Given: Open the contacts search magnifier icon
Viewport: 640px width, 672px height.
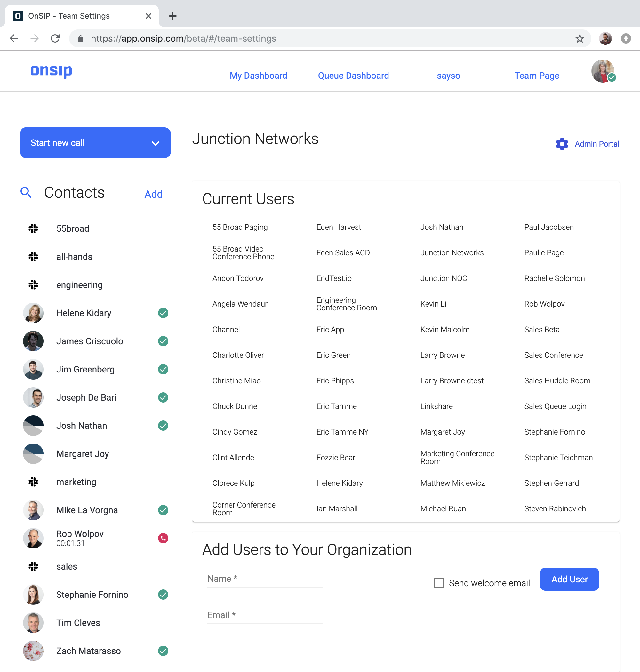Looking at the screenshot, I should click(26, 192).
